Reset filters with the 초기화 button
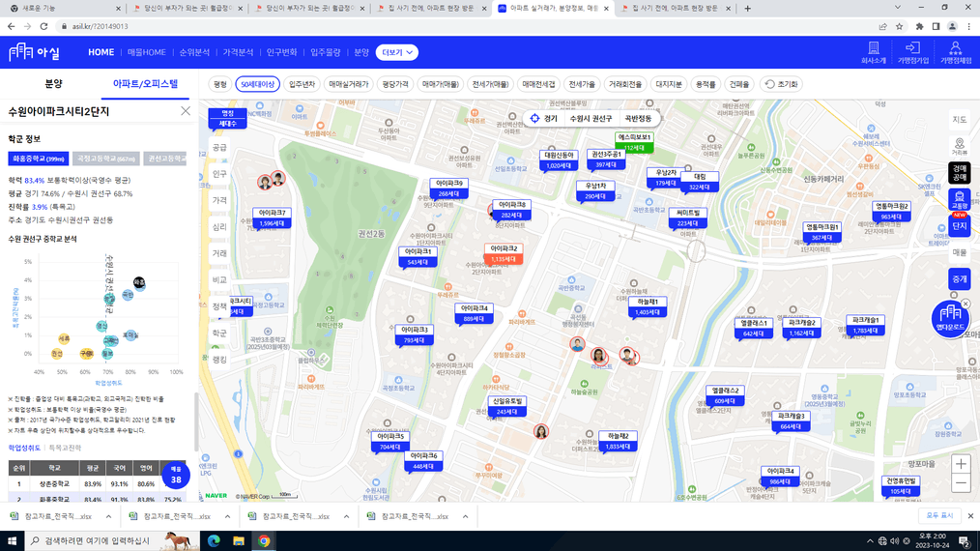The height and width of the screenshot is (551, 980). coord(781,84)
